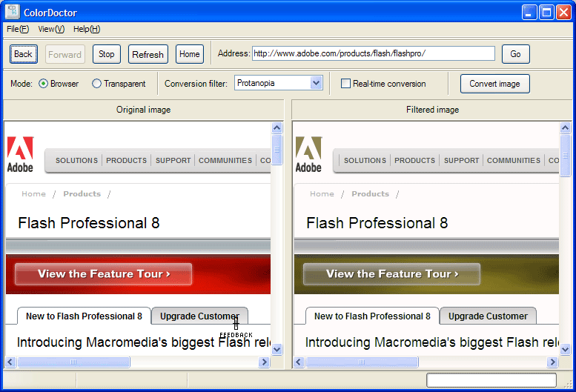Viewport: 576px width, 392px height.
Task: Click the ColorDoctor title bar app icon
Action: (13, 12)
